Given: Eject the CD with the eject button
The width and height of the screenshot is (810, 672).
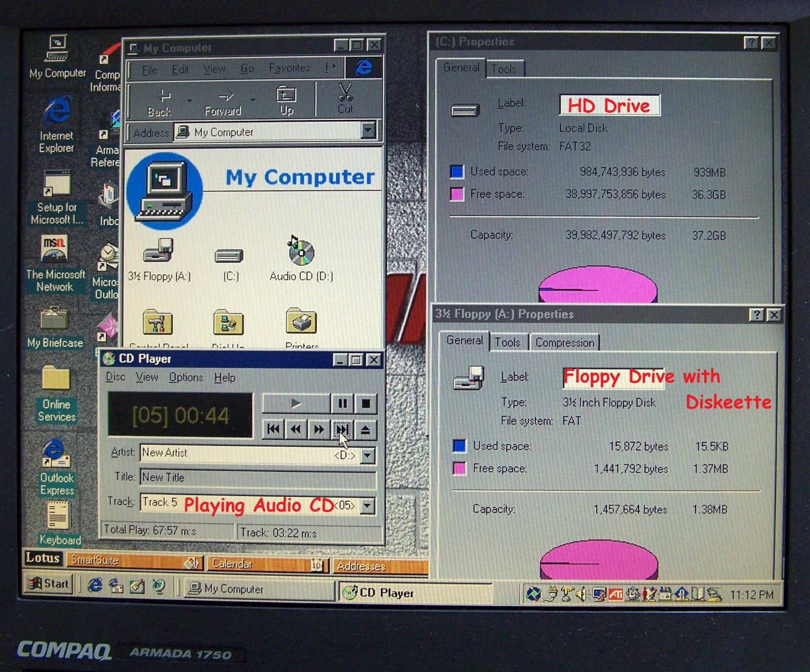Looking at the screenshot, I should point(366,430).
